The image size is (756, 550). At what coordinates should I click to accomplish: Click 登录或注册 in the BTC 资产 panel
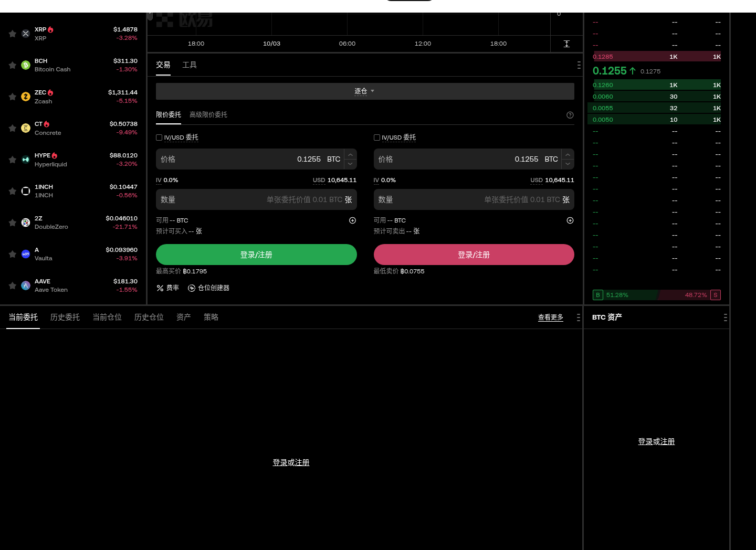(656, 442)
